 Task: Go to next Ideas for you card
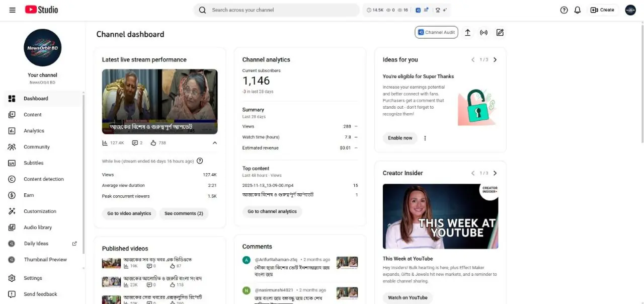(x=495, y=59)
